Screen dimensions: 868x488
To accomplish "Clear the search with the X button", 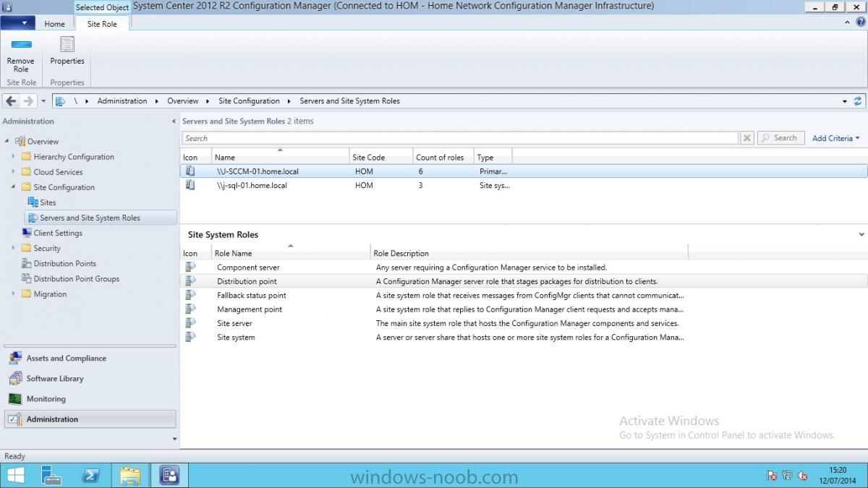I will 747,138.
